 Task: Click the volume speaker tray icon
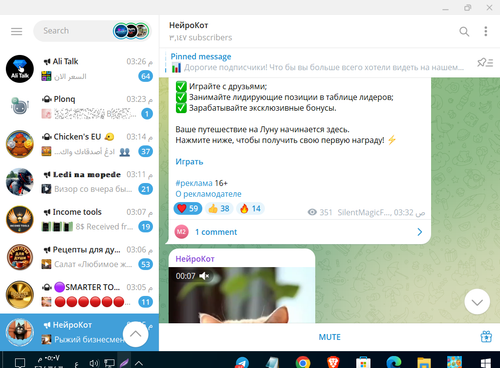[94, 363]
